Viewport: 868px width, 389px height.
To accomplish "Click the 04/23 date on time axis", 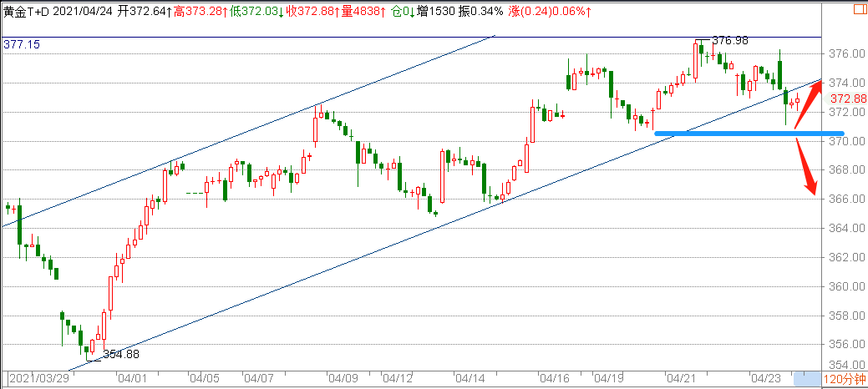I will pyautogui.click(x=764, y=380).
